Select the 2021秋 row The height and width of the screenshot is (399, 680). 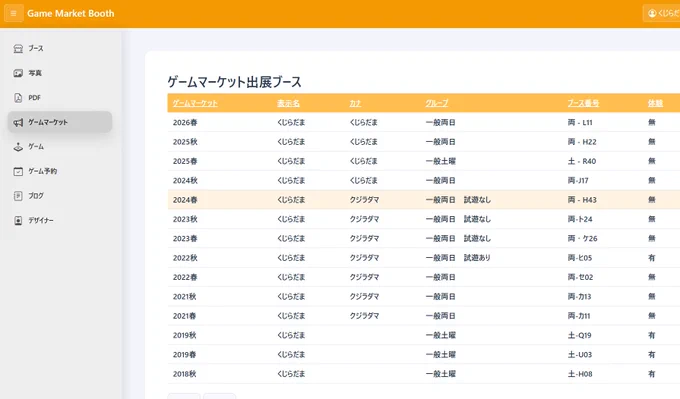(x=424, y=297)
